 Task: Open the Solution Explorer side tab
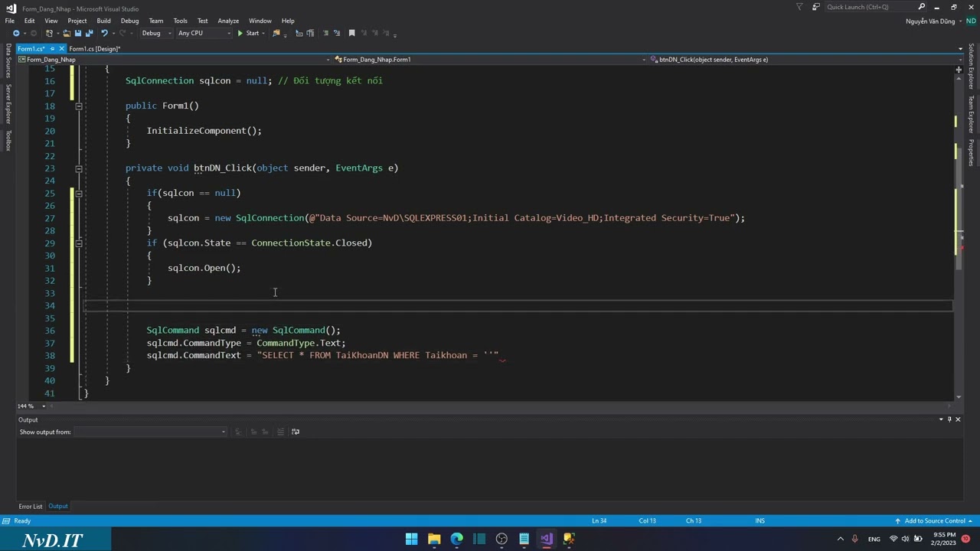[x=972, y=65]
